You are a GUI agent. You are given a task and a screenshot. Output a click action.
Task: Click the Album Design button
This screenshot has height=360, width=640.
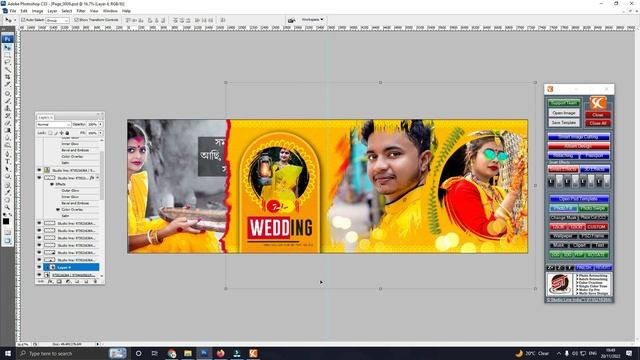[579, 146]
